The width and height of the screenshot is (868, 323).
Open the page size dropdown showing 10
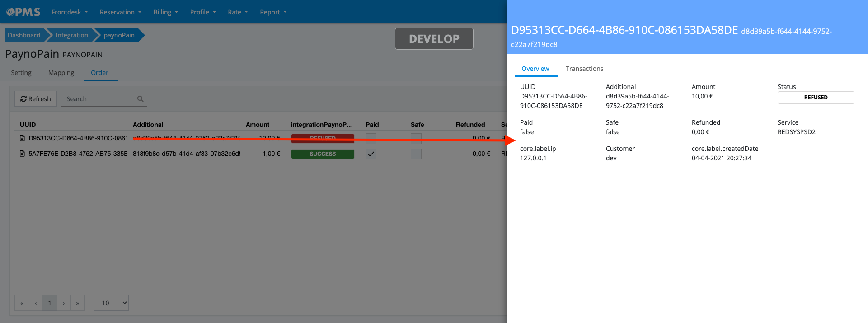click(111, 303)
